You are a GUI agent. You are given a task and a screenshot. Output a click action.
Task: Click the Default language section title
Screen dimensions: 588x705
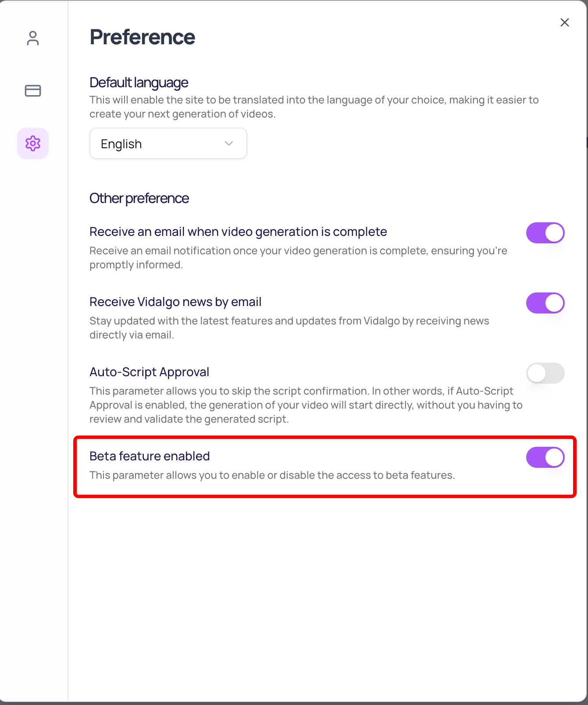pos(139,82)
